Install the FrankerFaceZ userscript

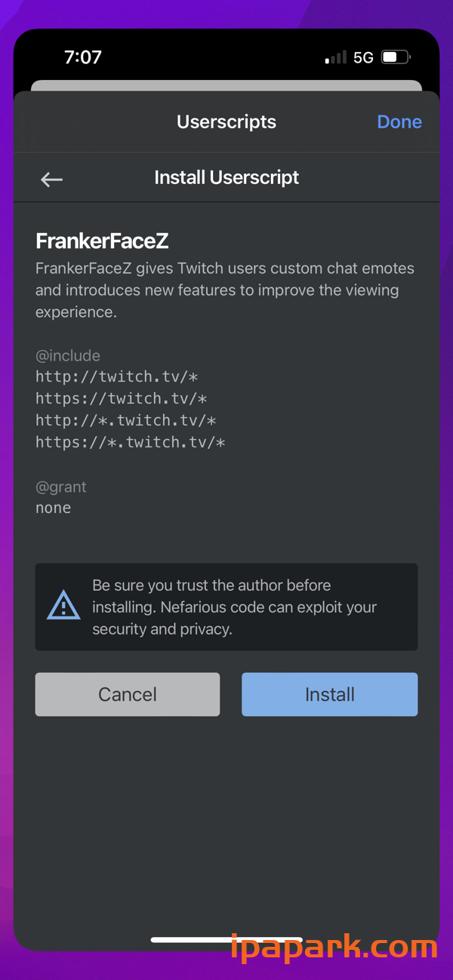(x=329, y=694)
